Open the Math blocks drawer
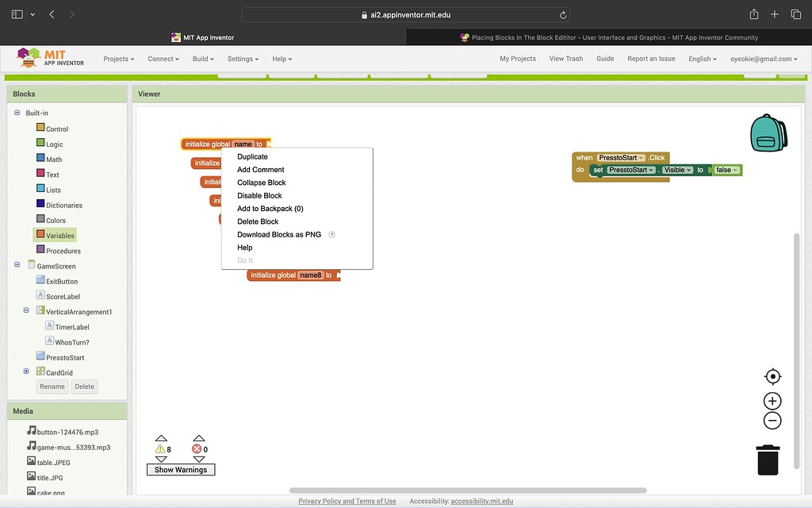 [x=52, y=159]
